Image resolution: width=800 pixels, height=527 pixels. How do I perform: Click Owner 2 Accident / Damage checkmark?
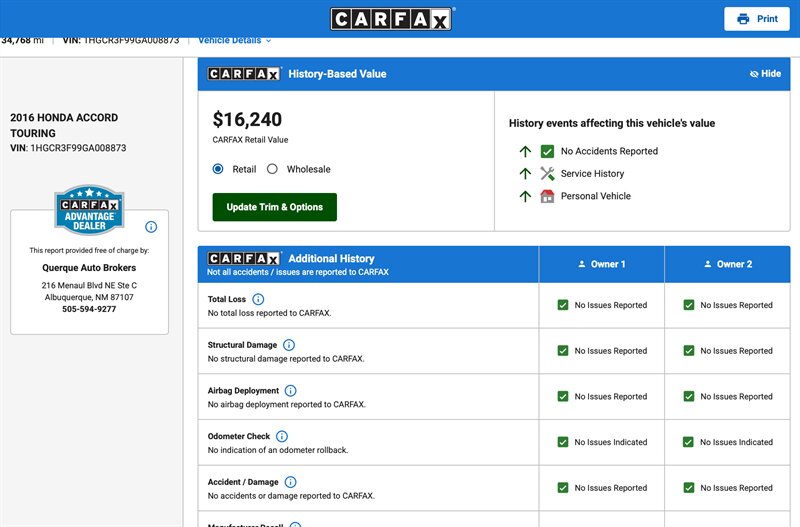[689, 488]
